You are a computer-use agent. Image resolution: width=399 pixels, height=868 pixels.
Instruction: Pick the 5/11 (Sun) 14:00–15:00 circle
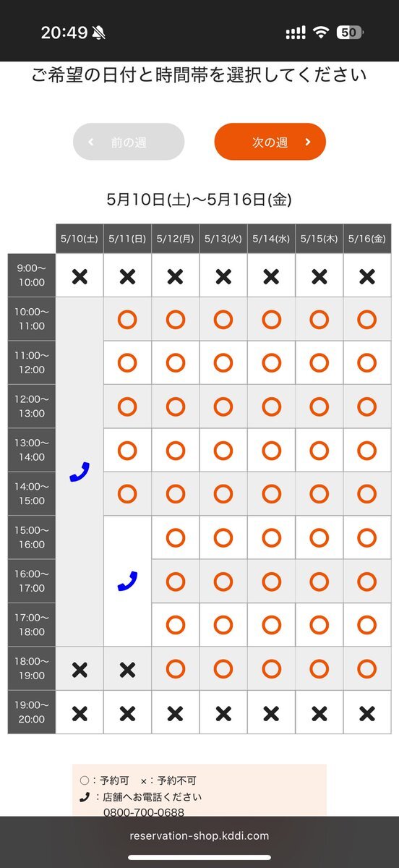click(x=127, y=494)
